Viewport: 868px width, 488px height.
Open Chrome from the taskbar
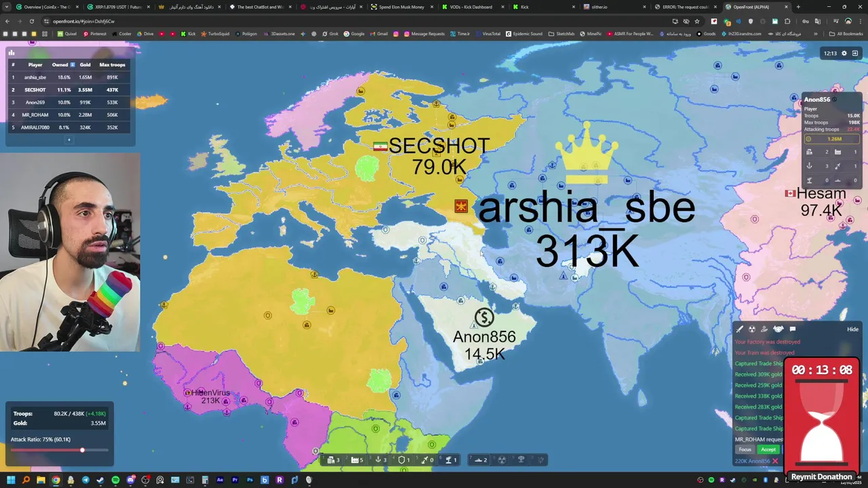(x=56, y=481)
